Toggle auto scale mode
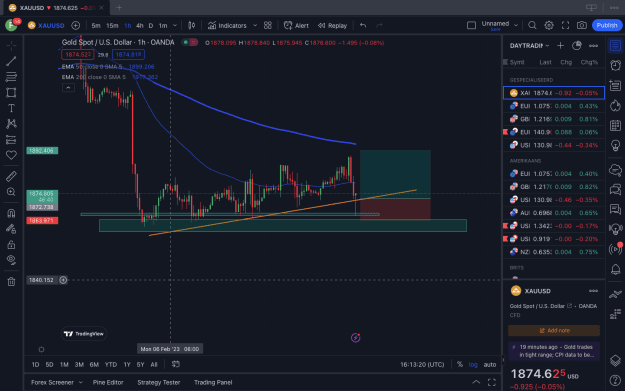The height and width of the screenshot is (391, 625). point(489,364)
